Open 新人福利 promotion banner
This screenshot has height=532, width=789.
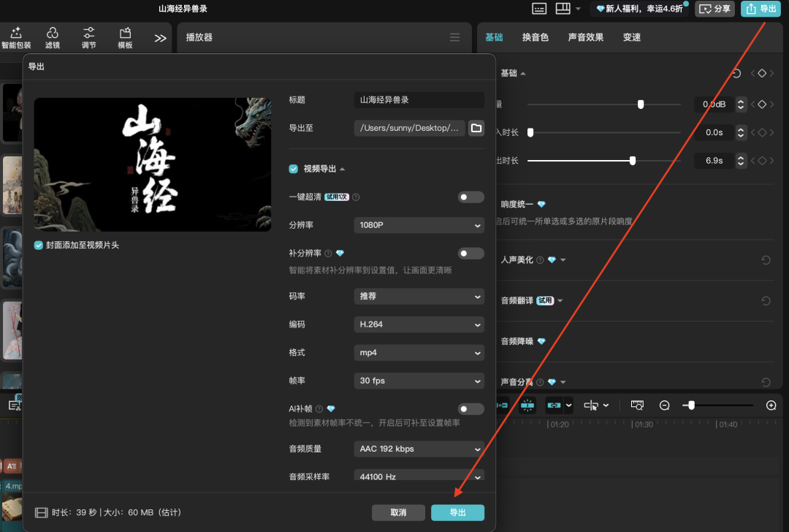click(639, 9)
